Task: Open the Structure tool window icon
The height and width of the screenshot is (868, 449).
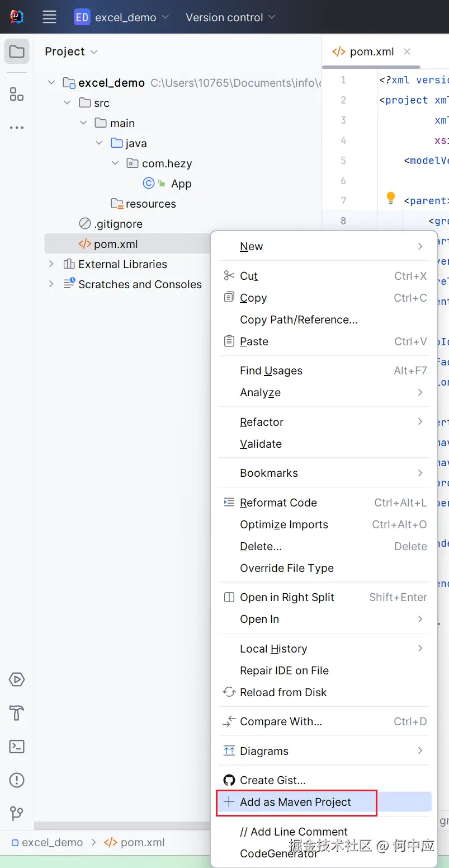Action: (17, 94)
